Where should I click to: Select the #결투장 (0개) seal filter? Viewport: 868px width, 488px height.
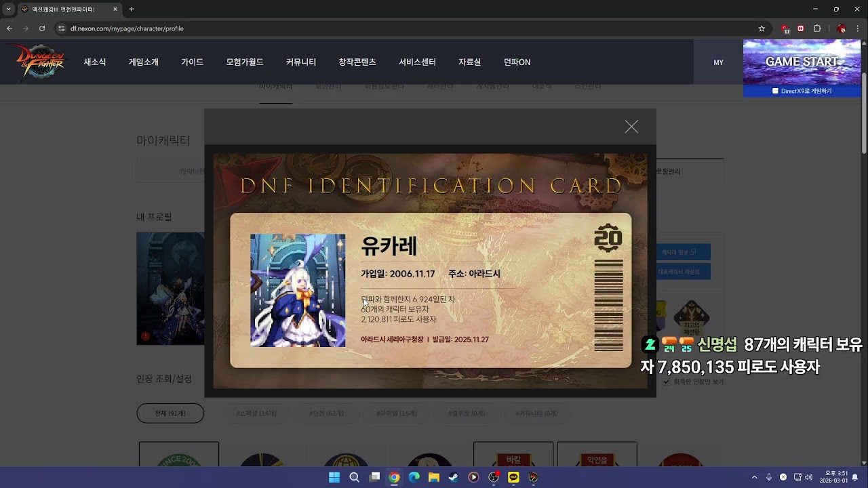click(467, 413)
